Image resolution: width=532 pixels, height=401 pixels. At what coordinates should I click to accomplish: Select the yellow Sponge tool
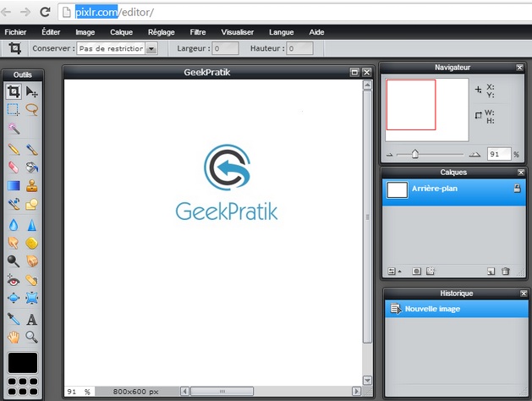(32, 243)
